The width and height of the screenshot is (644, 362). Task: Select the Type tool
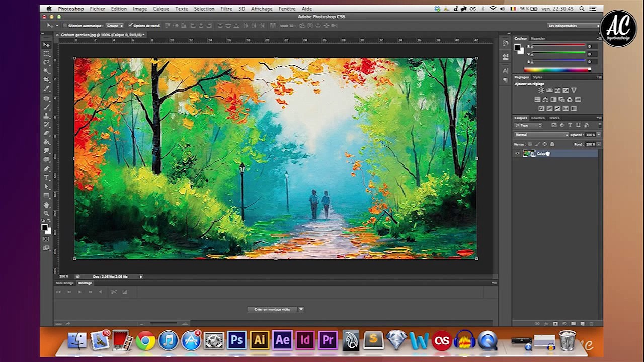pos(47,177)
